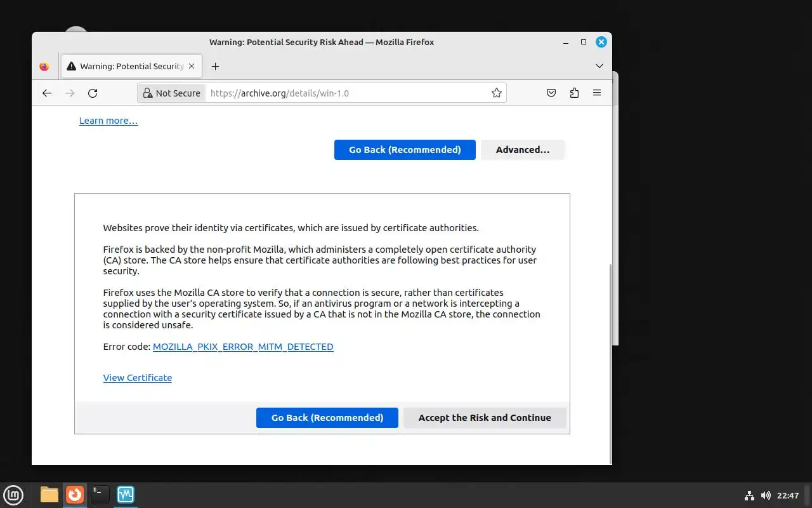Close the Firefox window
812x508 pixels.
click(601, 42)
